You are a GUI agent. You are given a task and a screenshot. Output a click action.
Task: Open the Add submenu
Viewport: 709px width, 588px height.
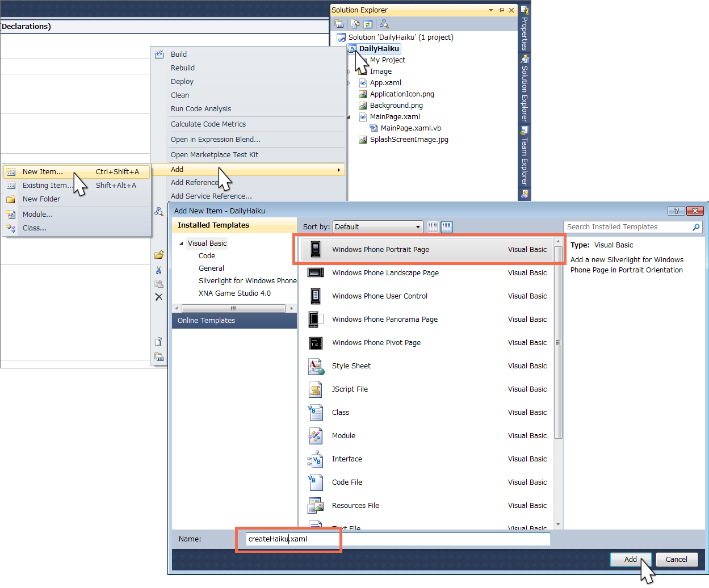coord(249,170)
